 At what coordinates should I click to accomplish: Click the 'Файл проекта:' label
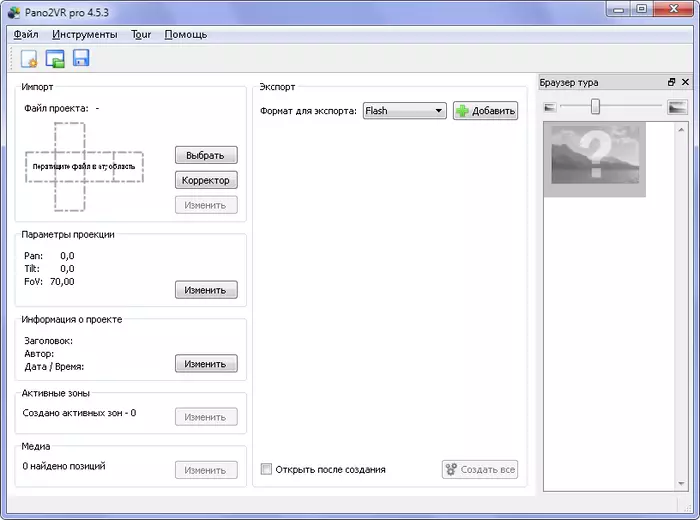pos(56,108)
